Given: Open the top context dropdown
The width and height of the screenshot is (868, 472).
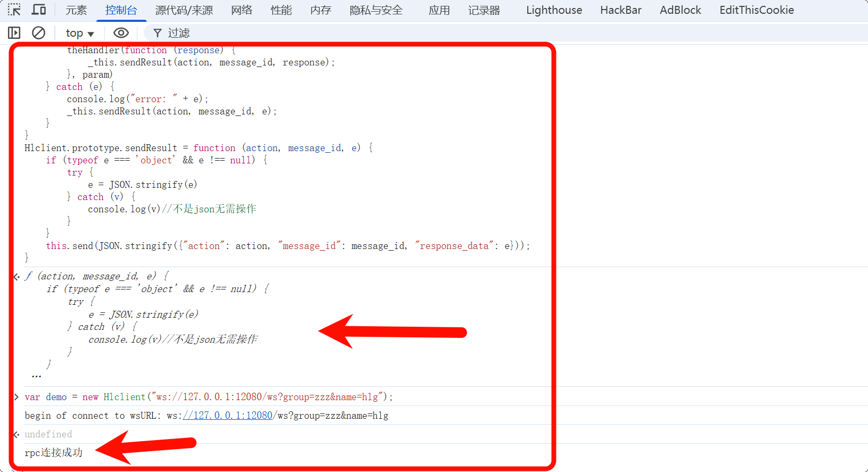Looking at the screenshot, I should (80, 33).
